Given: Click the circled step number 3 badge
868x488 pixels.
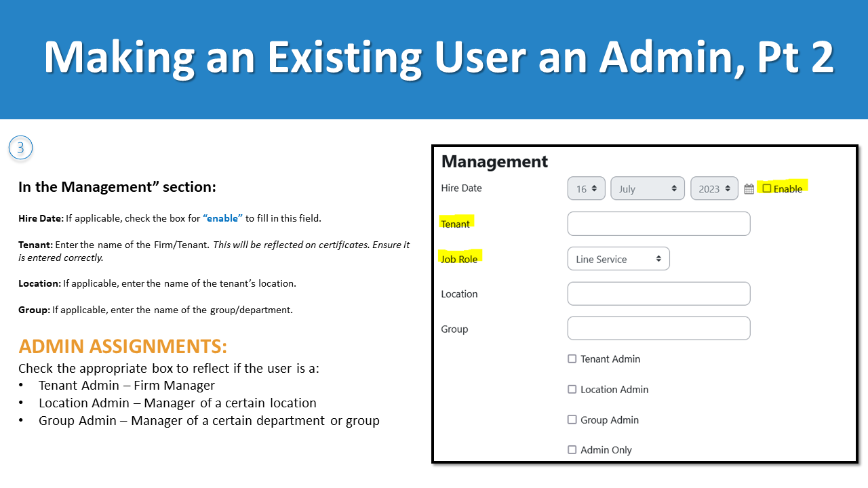Looking at the screenshot, I should pos(20,147).
